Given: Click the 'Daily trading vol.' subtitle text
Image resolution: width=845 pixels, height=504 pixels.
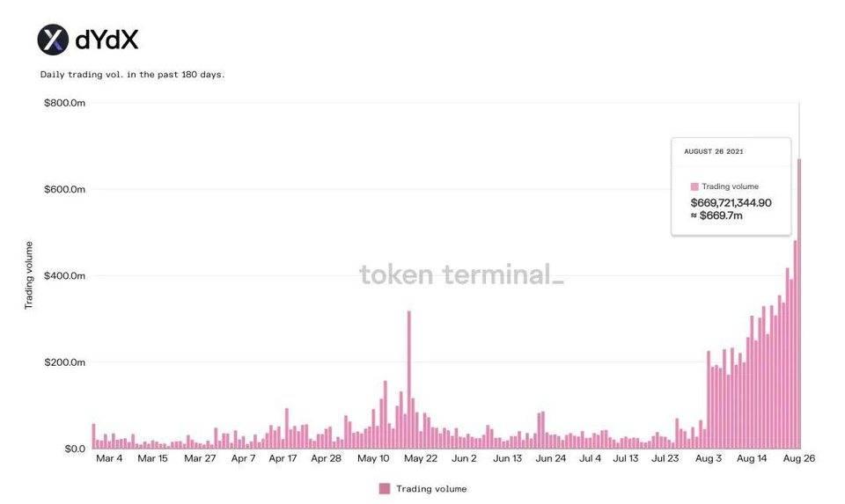Looking at the screenshot, I should (132, 75).
